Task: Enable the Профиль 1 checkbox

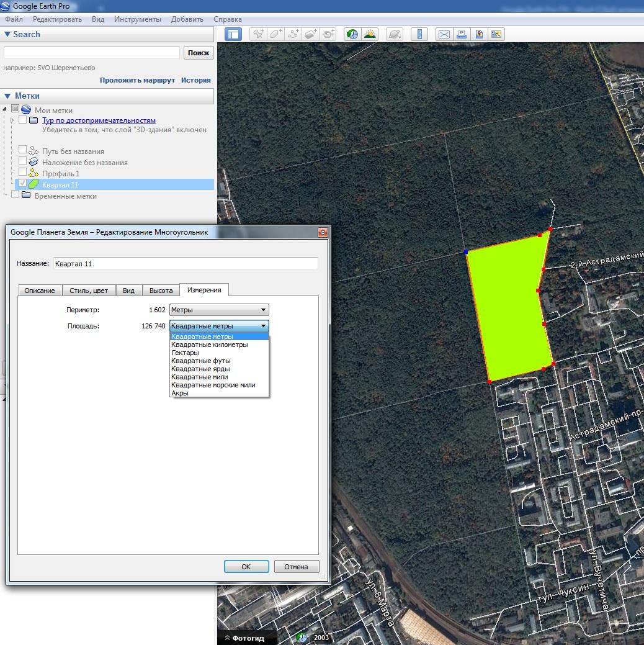Action: 23,173
